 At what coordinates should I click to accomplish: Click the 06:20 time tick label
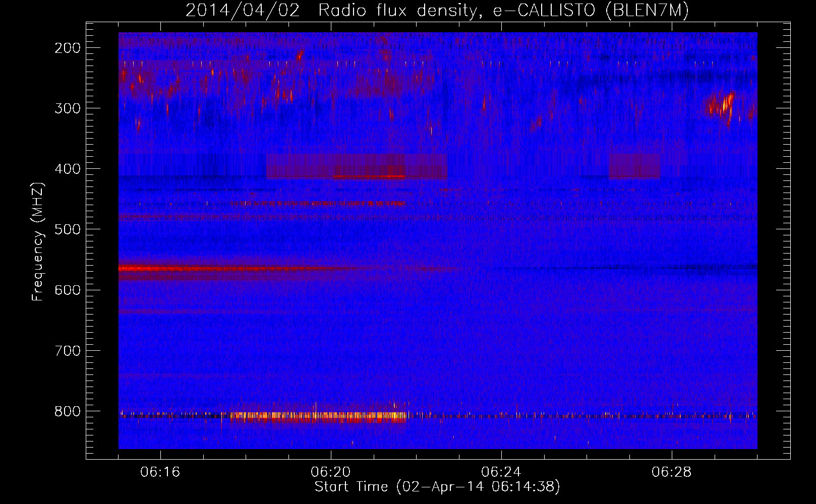coord(331,472)
